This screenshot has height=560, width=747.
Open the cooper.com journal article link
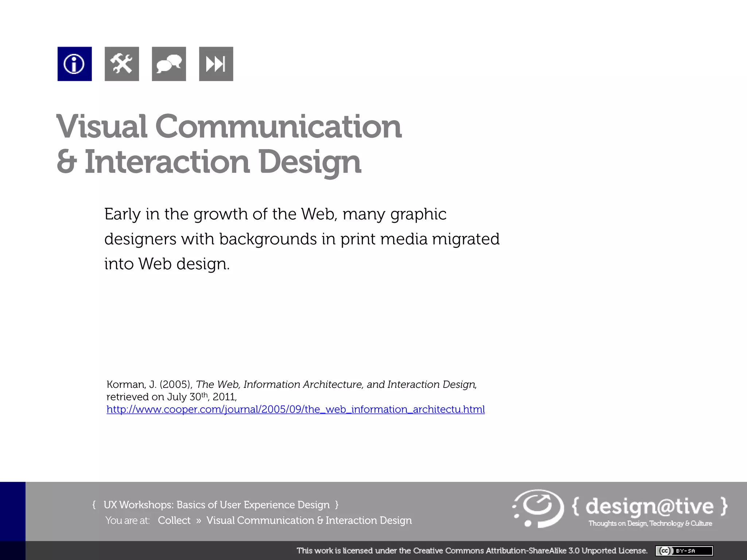[x=295, y=409]
